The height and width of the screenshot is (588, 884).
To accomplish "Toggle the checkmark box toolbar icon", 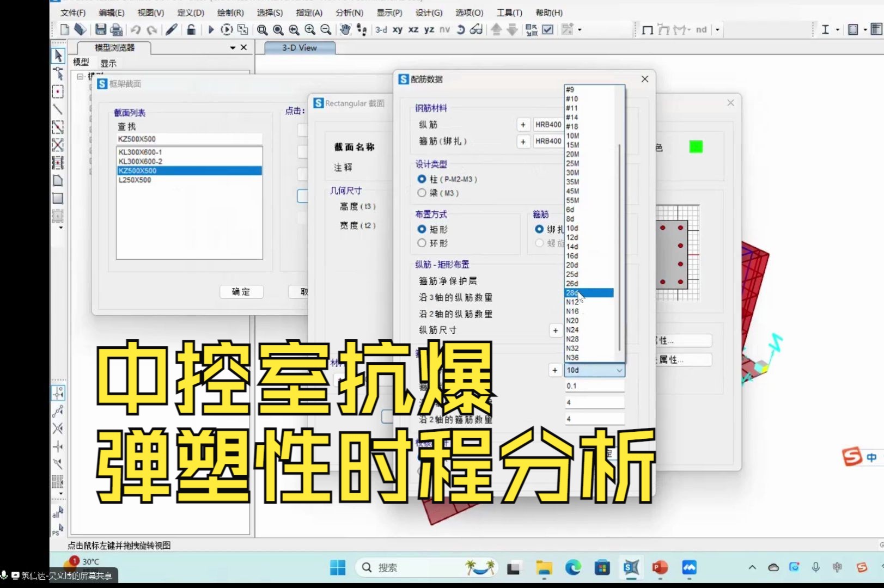I will 548,29.
